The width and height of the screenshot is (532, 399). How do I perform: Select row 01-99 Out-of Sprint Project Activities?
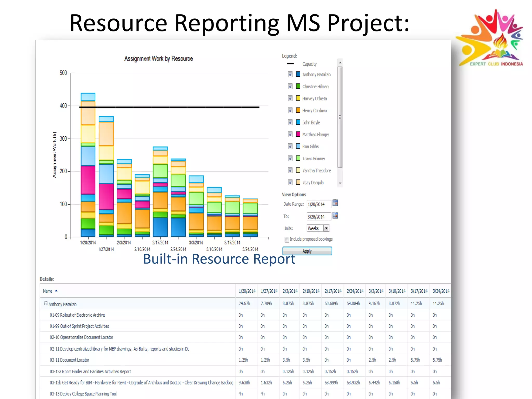tap(245, 326)
